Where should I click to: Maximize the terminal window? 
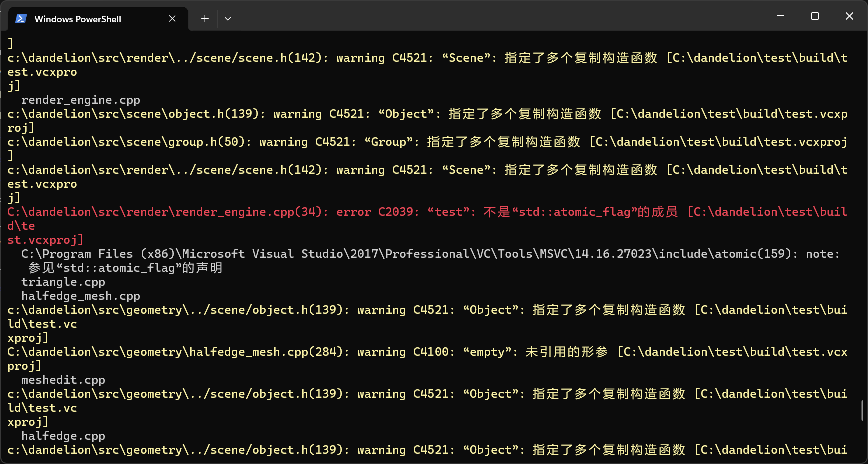pyautogui.click(x=815, y=16)
